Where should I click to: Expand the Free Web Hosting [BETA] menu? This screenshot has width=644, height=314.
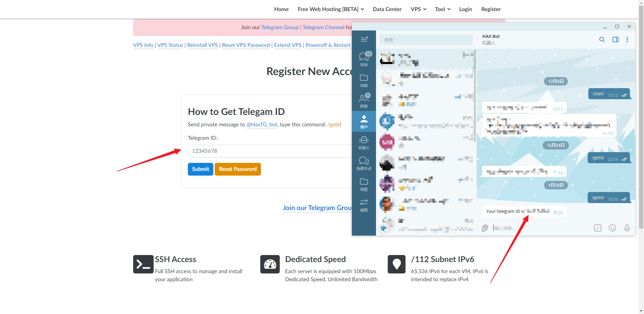click(331, 9)
